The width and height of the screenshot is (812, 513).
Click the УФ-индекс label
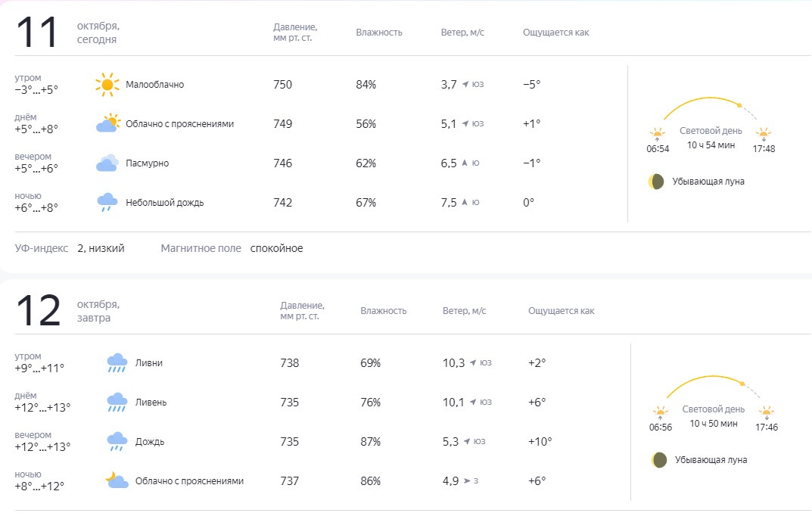point(42,248)
